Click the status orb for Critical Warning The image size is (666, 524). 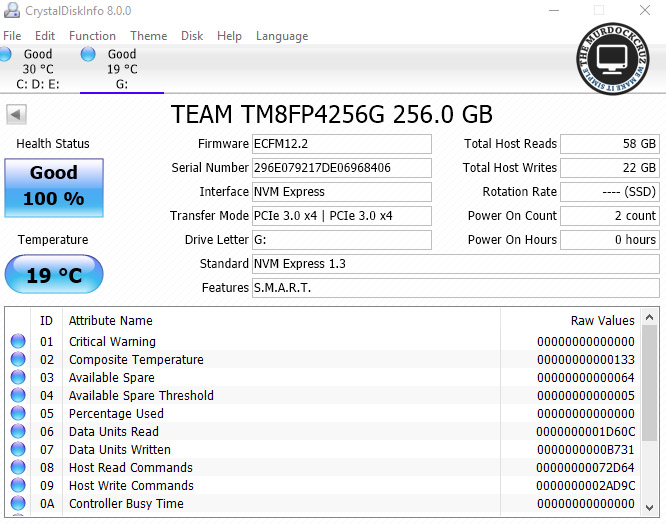click(18, 341)
